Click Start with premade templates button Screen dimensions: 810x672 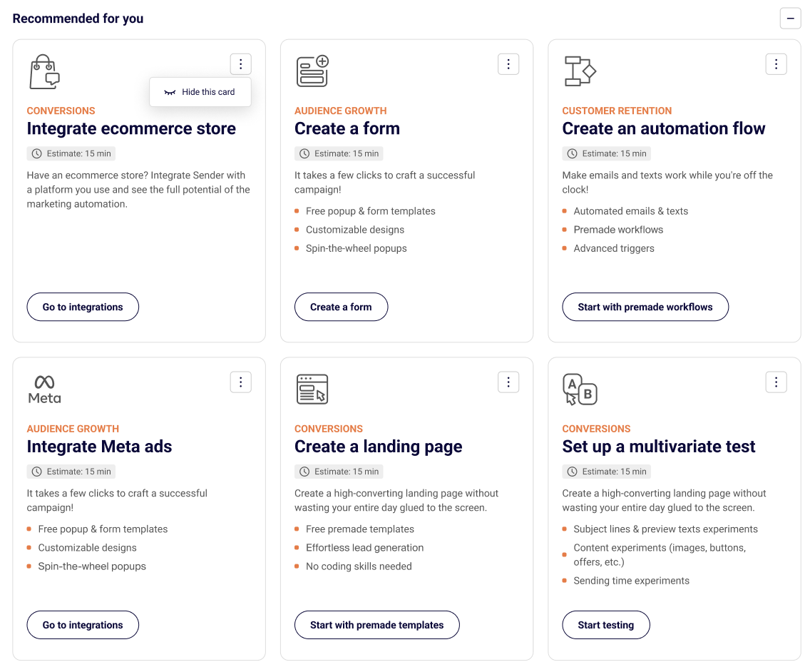click(x=376, y=625)
